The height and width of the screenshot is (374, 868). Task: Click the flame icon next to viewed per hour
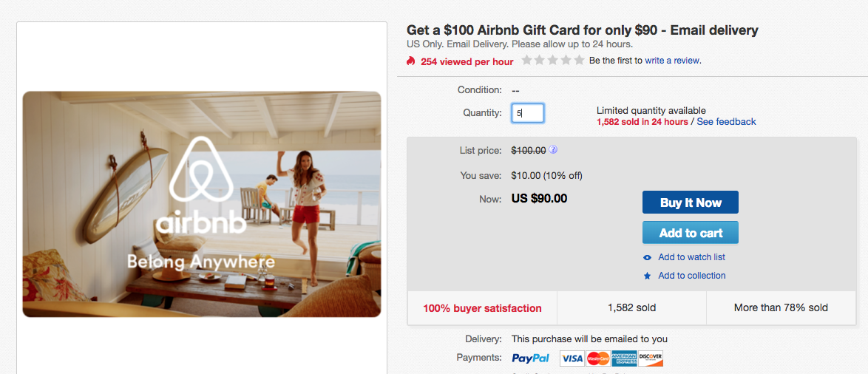pos(412,61)
